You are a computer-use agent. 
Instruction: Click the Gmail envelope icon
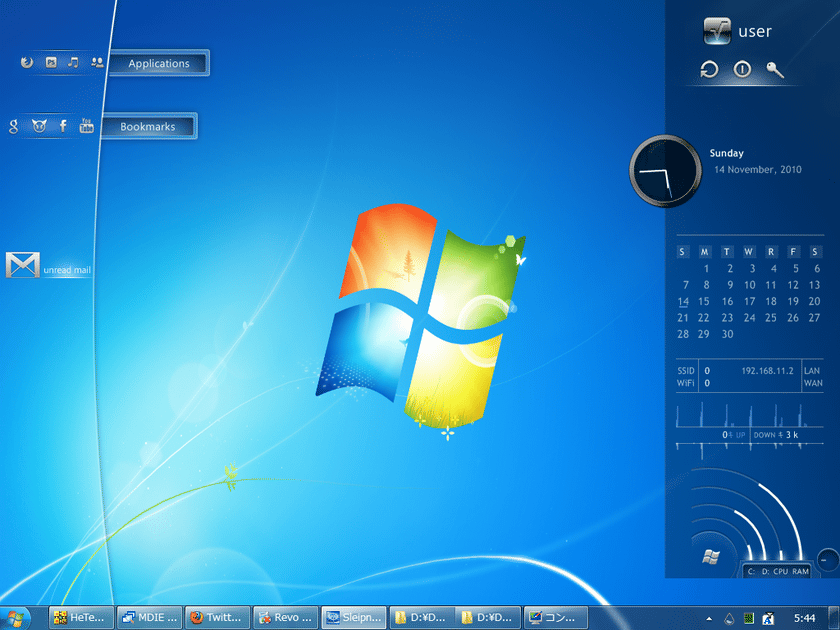tap(22, 265)
